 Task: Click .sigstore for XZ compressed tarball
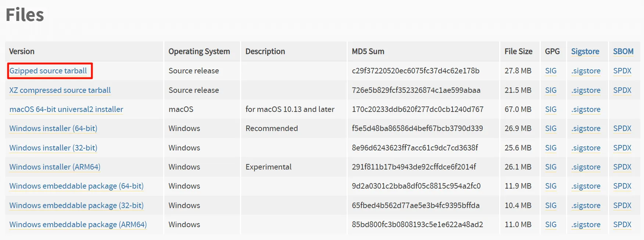tap(586, 90)
